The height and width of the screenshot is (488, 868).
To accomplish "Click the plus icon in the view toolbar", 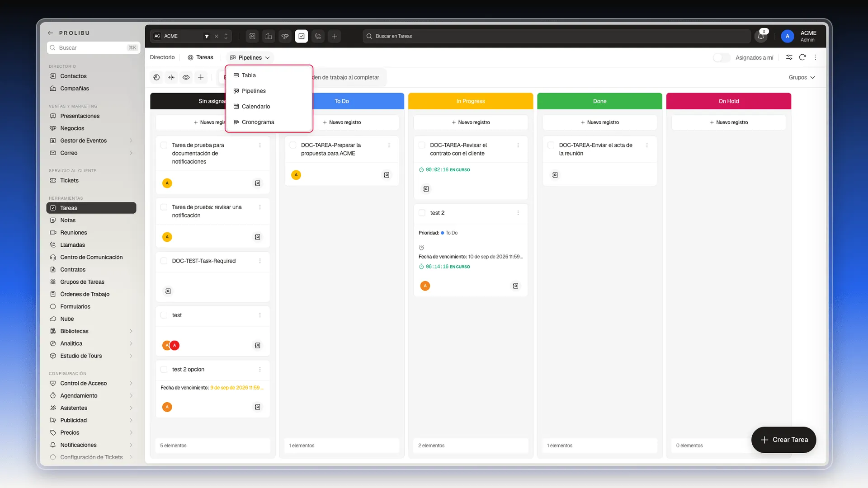I will point(201,77).
